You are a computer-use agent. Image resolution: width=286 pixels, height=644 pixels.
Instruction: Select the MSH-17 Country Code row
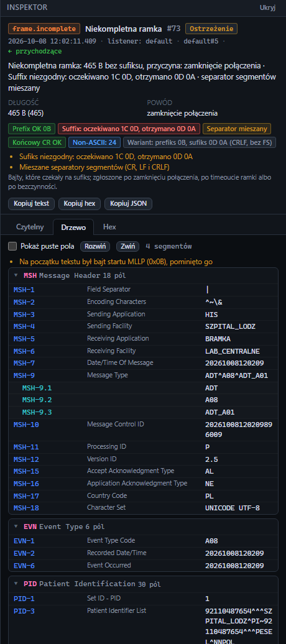[144, 495]
